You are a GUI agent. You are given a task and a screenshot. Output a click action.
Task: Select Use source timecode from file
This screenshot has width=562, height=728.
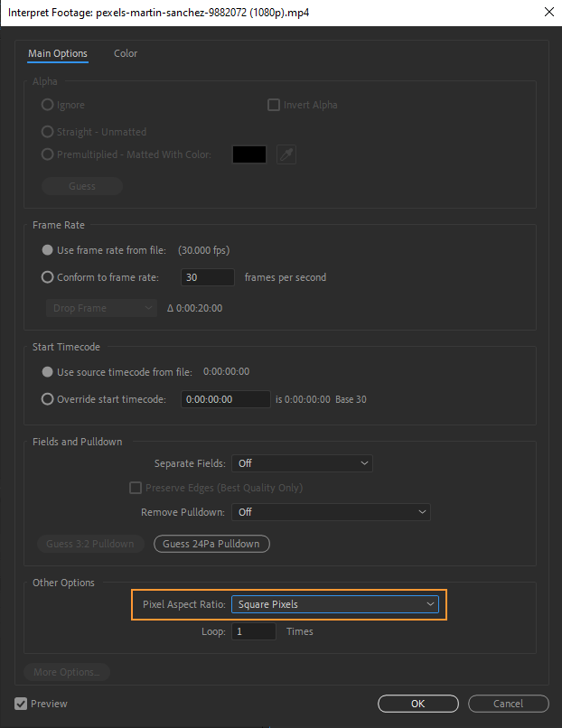[x=48, y=372]
